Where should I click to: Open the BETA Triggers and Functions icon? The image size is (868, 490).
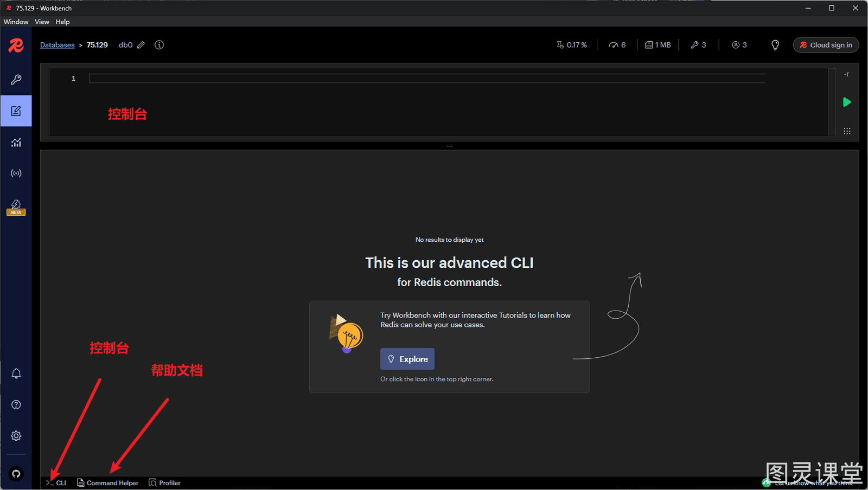coord(16,207)
